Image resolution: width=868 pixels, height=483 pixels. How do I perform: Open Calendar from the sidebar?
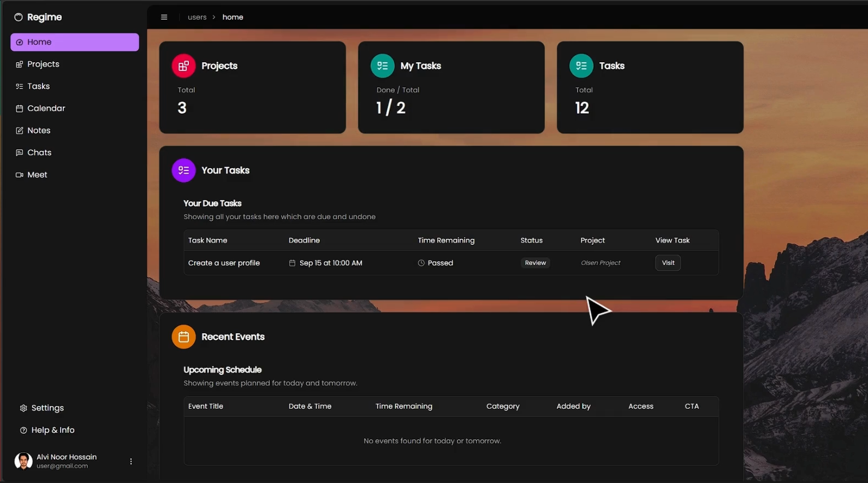click(75, 108)
